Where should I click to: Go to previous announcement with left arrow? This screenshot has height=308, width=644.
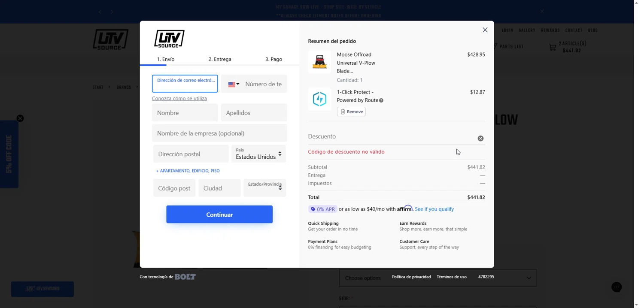(x=100, y=12)
